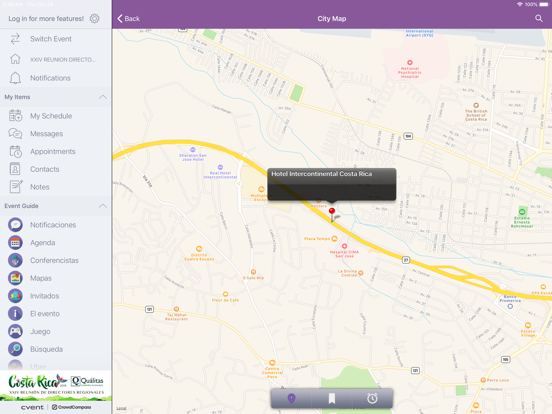The width and height of the screenshot is (552, 414).
Task: Tap Hotel Intercontinental Costa Rica callout
Action: click(332, 184)
